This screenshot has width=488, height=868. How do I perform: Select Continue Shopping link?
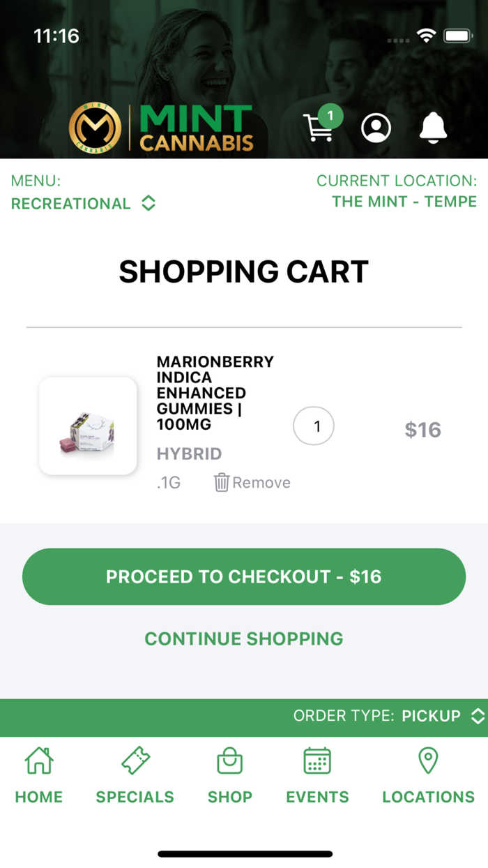(243, 638)
